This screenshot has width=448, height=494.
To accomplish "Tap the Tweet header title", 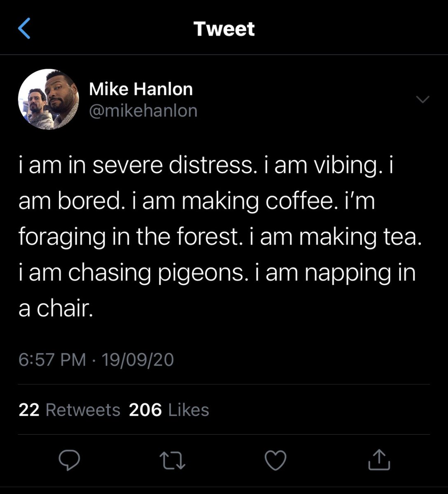I will pyautogui.click(x=224, y=29).
